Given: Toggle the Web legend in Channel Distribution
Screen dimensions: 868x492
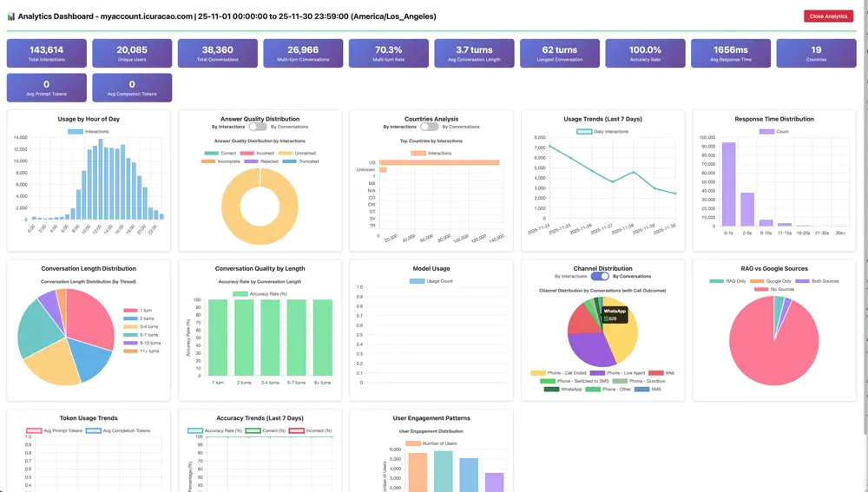Looking at the screenshot, I should 661,373.
